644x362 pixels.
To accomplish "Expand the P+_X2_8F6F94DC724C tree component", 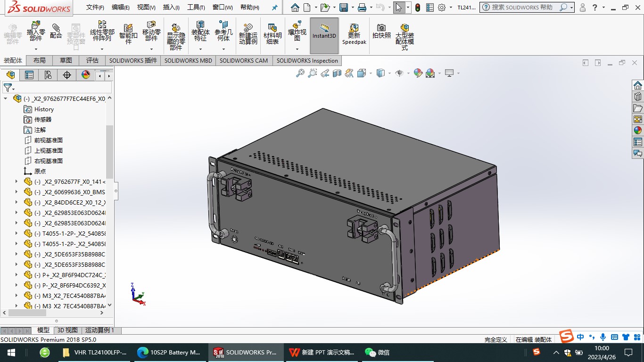I will click(17, 275).
